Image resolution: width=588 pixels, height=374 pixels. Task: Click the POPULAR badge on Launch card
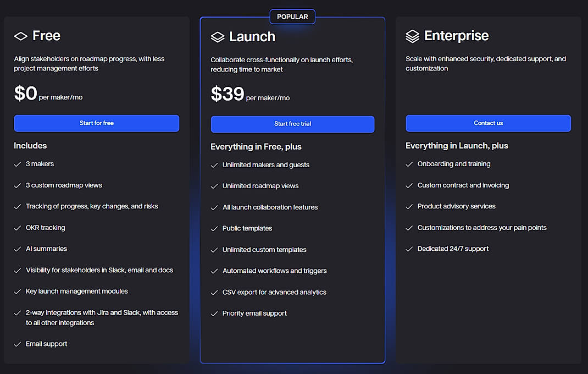pyautogui.click(x=292, y=17)
